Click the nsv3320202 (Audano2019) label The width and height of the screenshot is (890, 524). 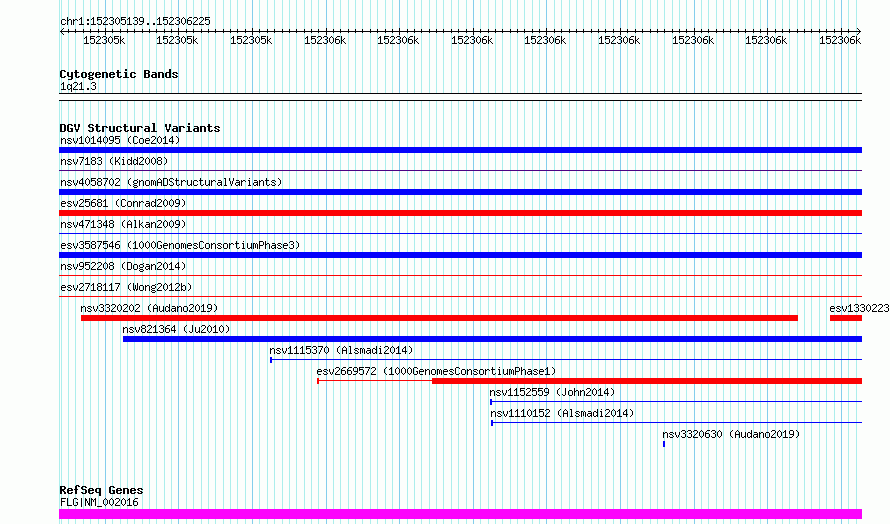pyautogui.click(x=149, y=308)
